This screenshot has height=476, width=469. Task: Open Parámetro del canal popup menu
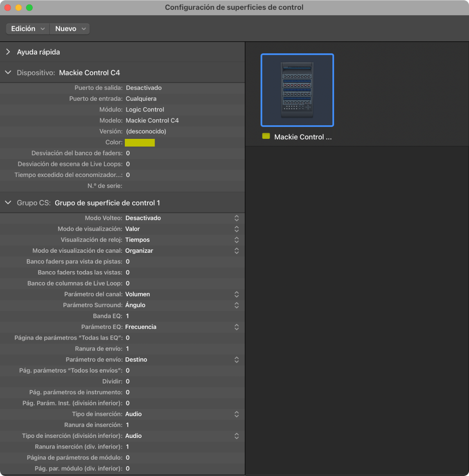click(237, 294)
